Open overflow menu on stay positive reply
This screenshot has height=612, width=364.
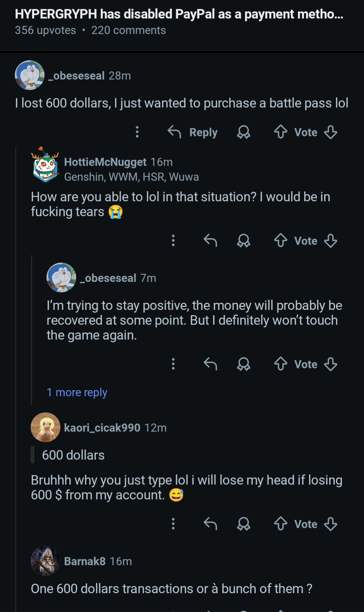(x=173, y=364)
